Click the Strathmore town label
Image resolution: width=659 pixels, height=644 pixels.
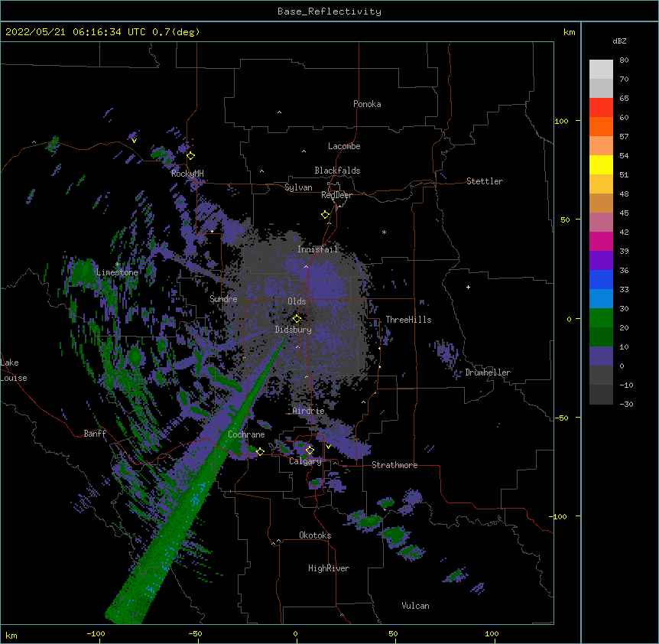click(394, 465)
